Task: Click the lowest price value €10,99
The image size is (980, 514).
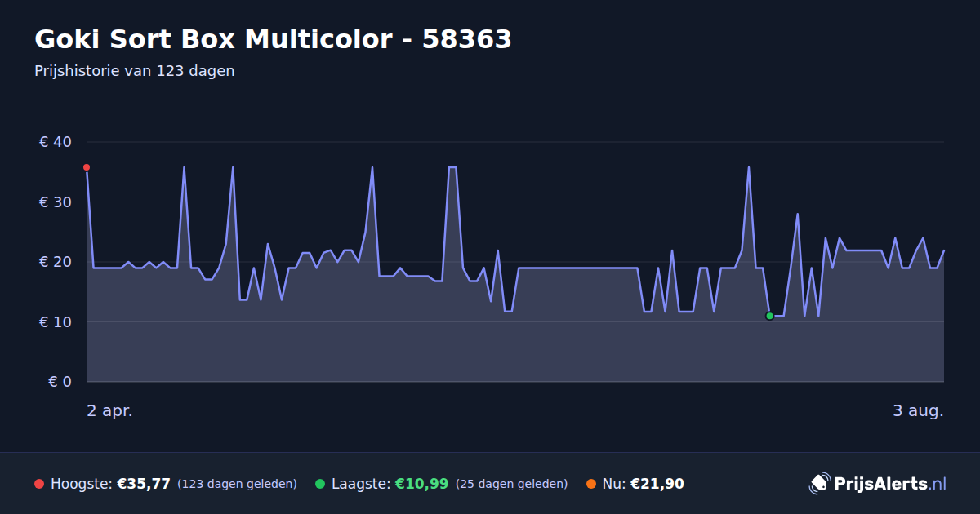Action: [422, 484]
